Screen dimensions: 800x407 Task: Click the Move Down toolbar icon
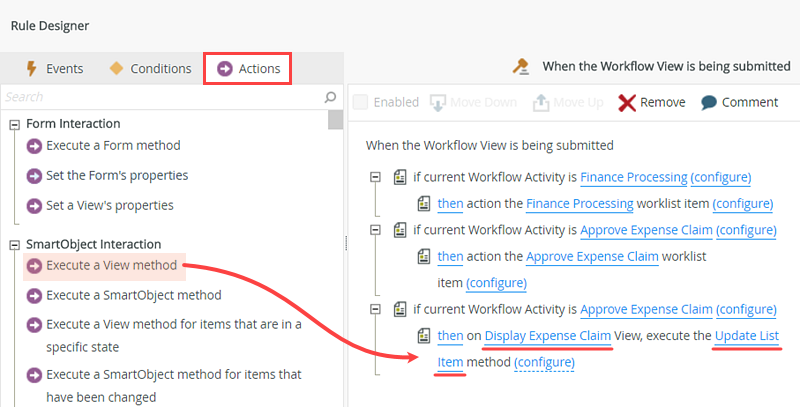coord(439,102)
